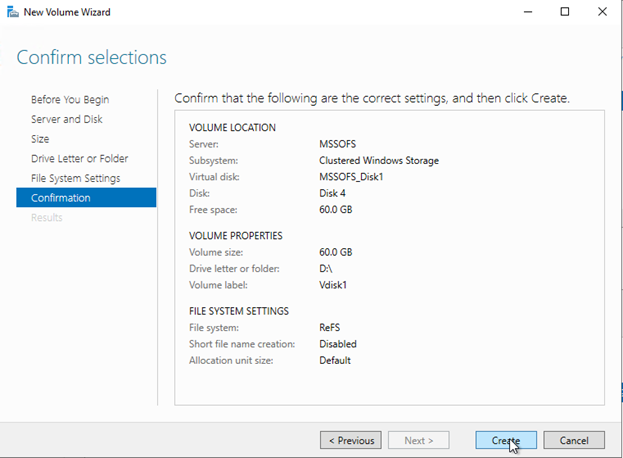Click the Confirm selections heading
Image resolution: width=623 pixels, height=458 pixels.
pyautogui.click(x=92, y=57)
